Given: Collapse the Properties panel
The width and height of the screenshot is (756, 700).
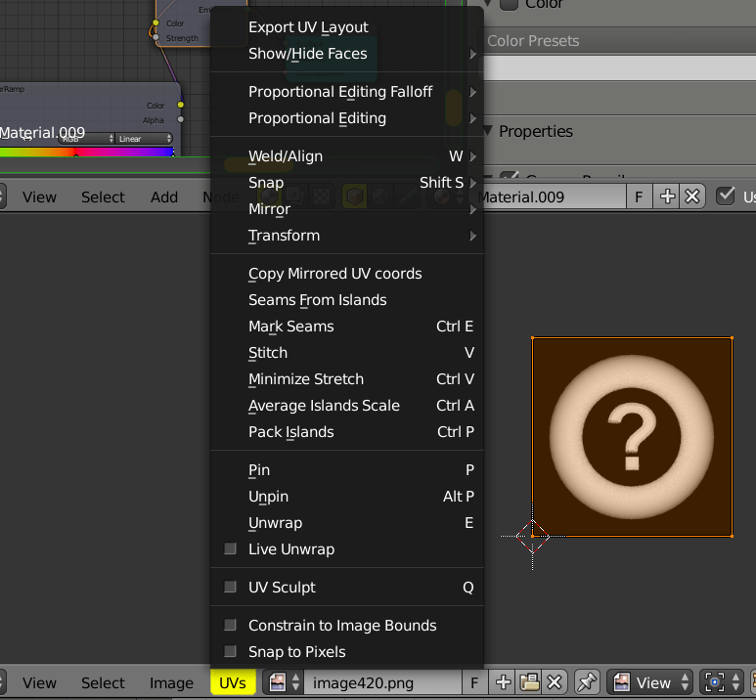Looking at the screenshot, I should [488, 131].
